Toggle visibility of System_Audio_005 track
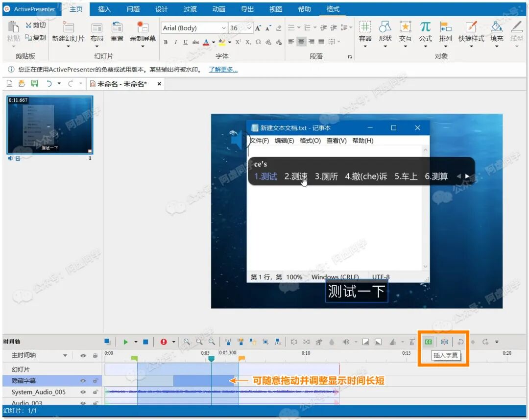This screenshot has width=529, height=420. [83, 393]
